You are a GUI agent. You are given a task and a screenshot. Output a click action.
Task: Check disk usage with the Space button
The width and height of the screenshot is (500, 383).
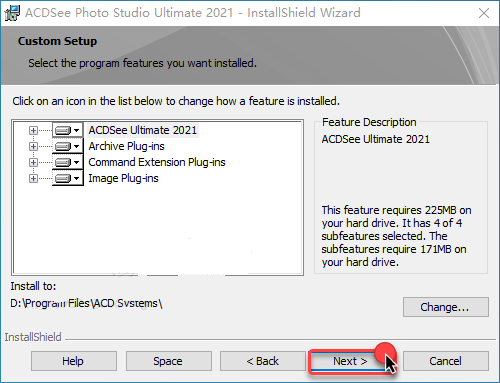coord(169,361)
